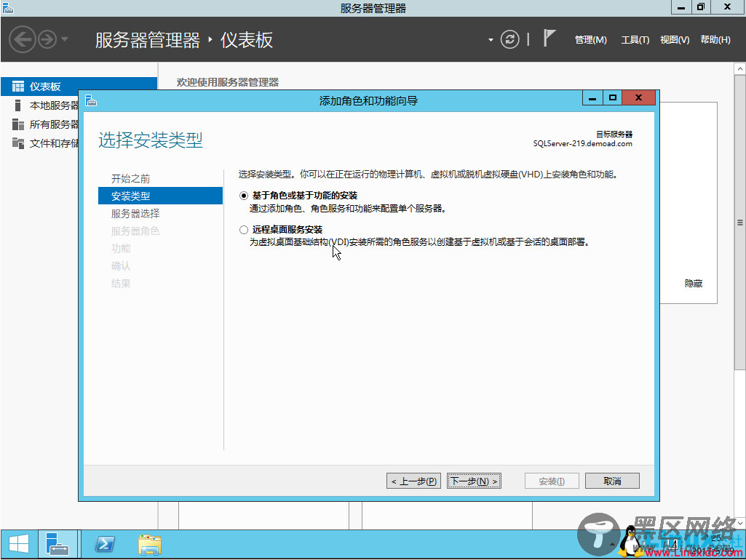Close the 添加角色和功能向导 wizard
The image size is (746, 560).
[638, 98]
